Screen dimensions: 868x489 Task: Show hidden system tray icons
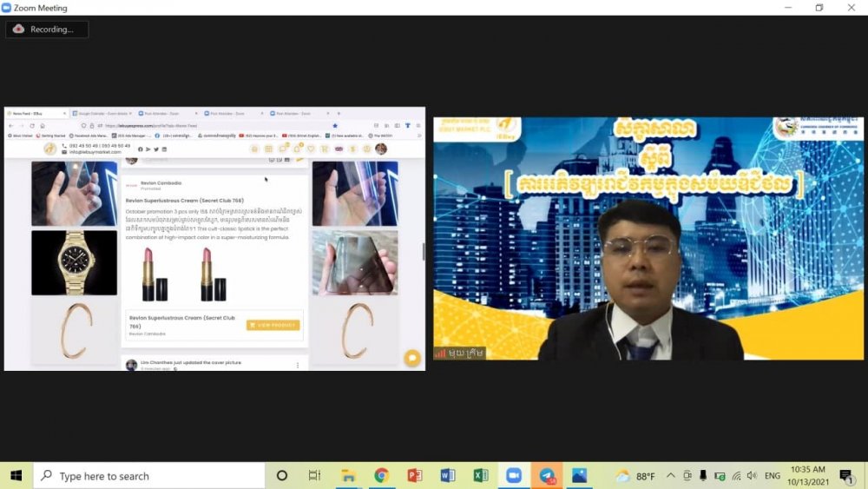point(670,476)
